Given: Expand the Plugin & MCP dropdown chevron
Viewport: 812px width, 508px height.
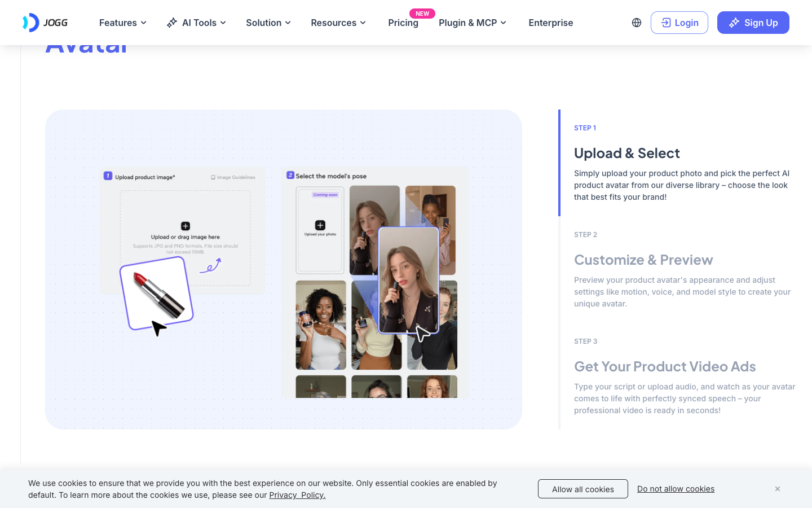Looking at the screenshot, I should (504, 23).
